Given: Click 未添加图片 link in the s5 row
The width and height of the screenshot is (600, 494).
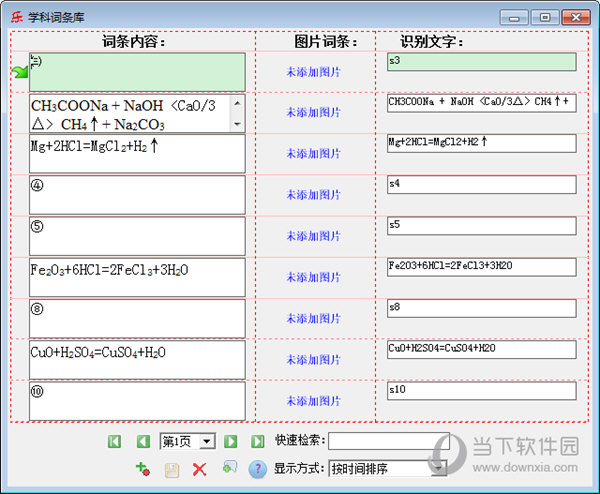Looking at the screenshot, I should pyautogui.click(x=313, y=236).
